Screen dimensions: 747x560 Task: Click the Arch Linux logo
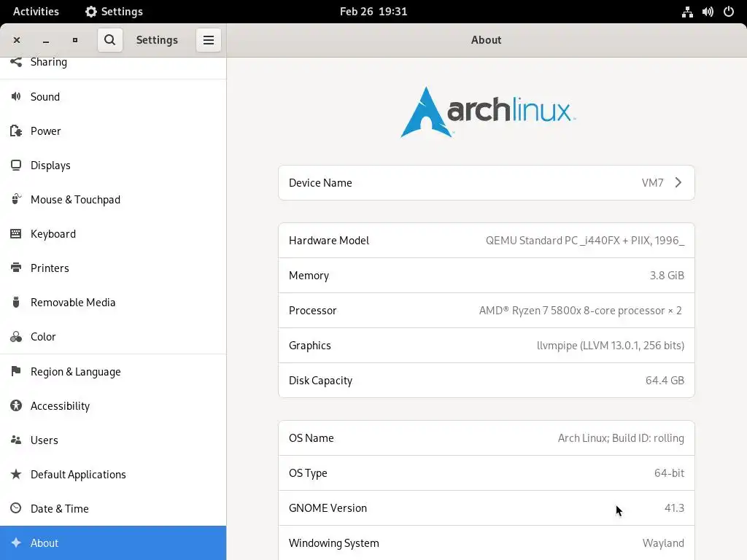click(x=488, y=112)
